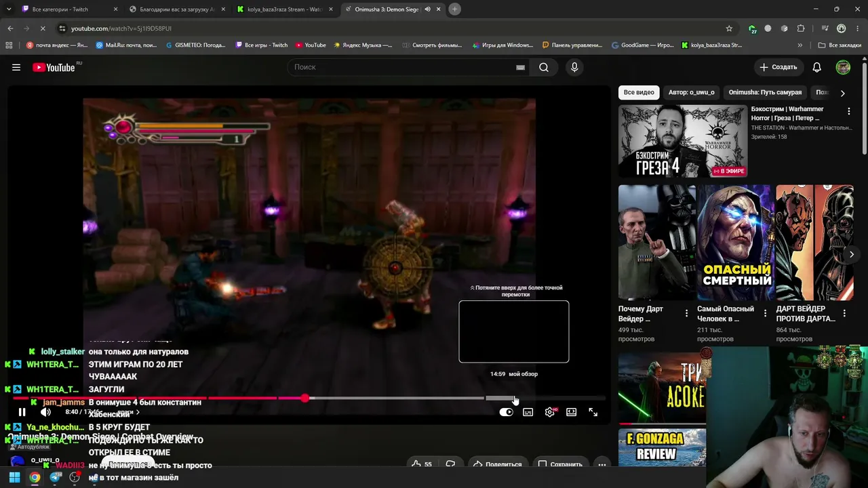
Task: Open more actions menu below the video
Action: click(601, 464)
